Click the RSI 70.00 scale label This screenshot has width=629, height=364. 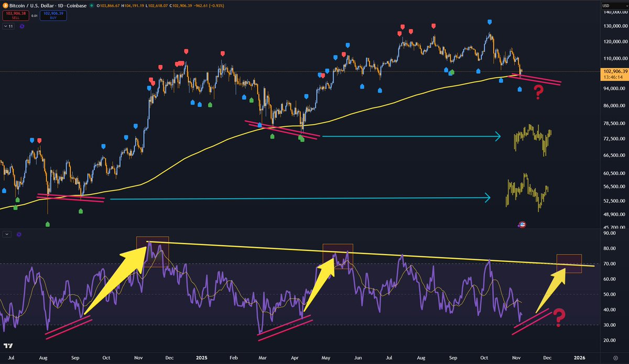609,263
